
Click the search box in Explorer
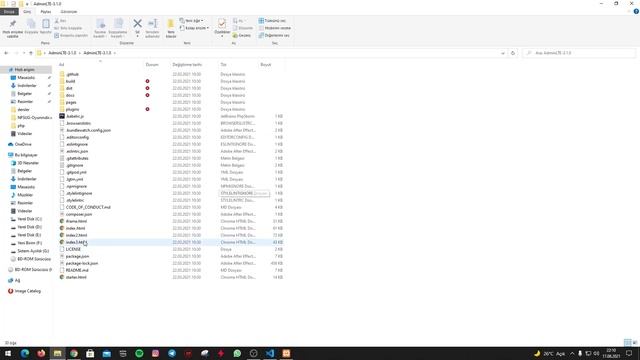tap(579, 53)
